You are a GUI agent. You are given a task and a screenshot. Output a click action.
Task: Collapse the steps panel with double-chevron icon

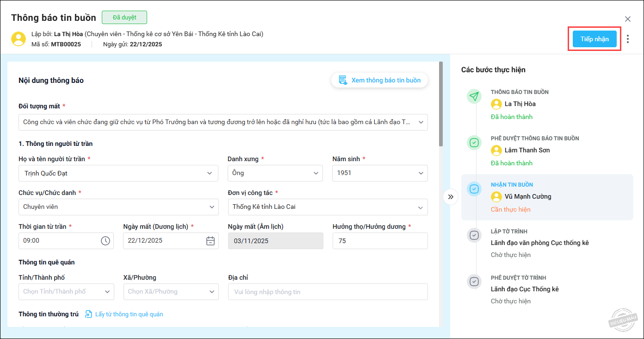(x=451, y=197)
